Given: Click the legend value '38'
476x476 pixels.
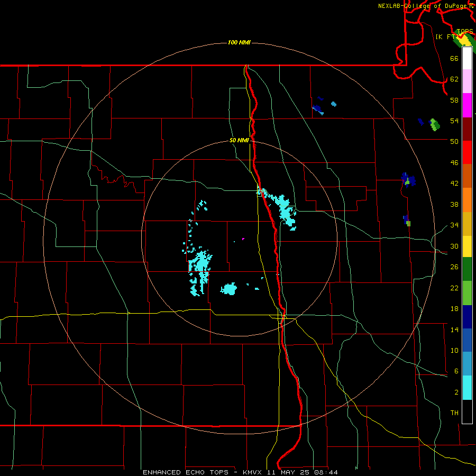Looking at the screenshot, I should 454,204.
